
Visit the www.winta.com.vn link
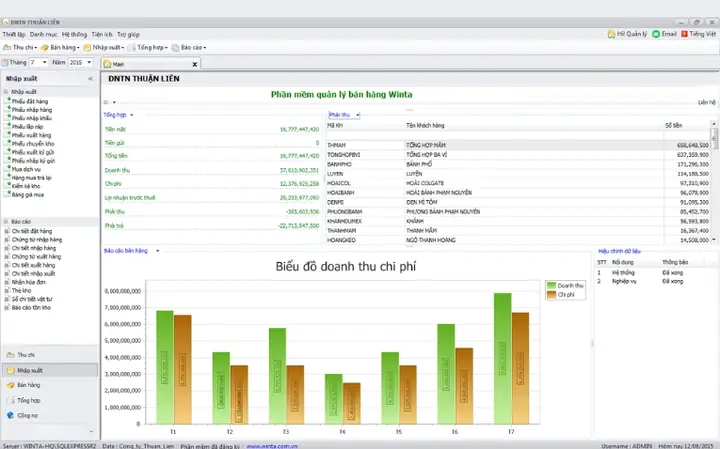coord(272,446)
